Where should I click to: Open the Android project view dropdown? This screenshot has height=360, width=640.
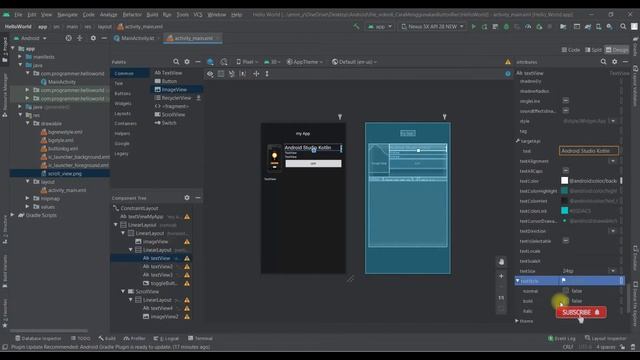[x=30, y=38]
